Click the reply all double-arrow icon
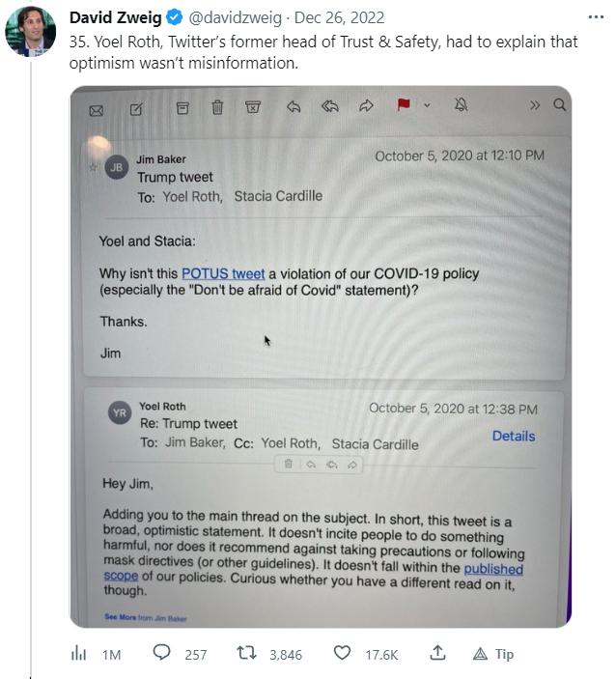 [x=329, y=107]
